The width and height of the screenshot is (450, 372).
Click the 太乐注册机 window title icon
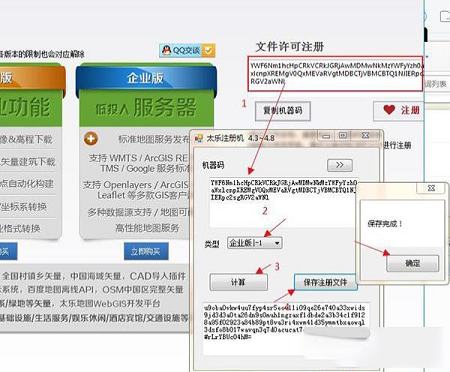click(x=199, y=138)
